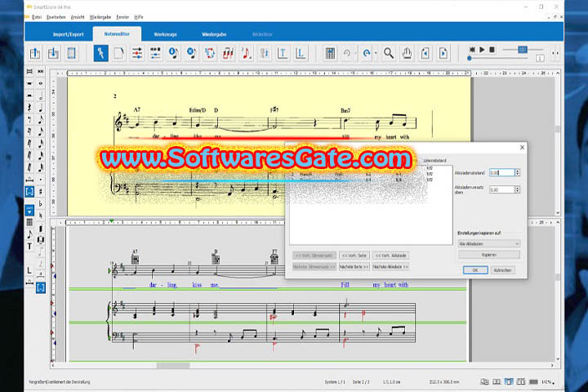Image resolution: width=588 pixels, height=392 pixels.
Task: Select the magnifier zoom tool
Action: click(x=389, y=53)
